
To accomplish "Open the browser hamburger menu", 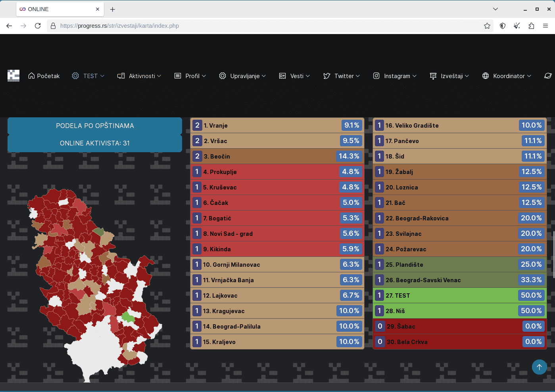I will coord(545,26).
